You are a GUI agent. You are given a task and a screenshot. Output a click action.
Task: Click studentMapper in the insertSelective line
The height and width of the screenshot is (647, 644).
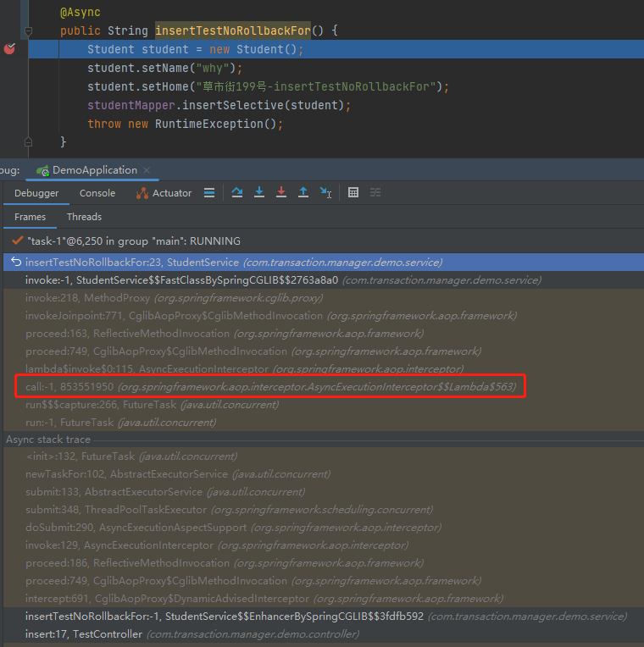tap(130, 105)
